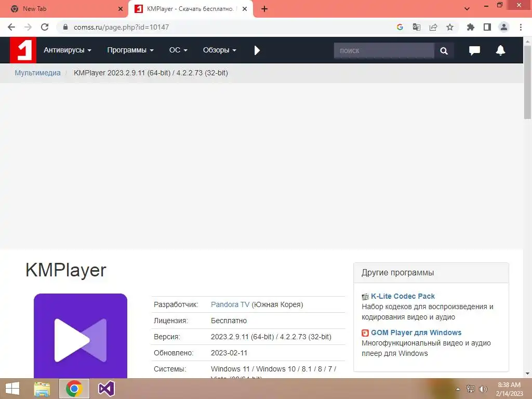532x399 pixels.
Task: Show hidden tray icons arrow
Action: coord(458,389)
